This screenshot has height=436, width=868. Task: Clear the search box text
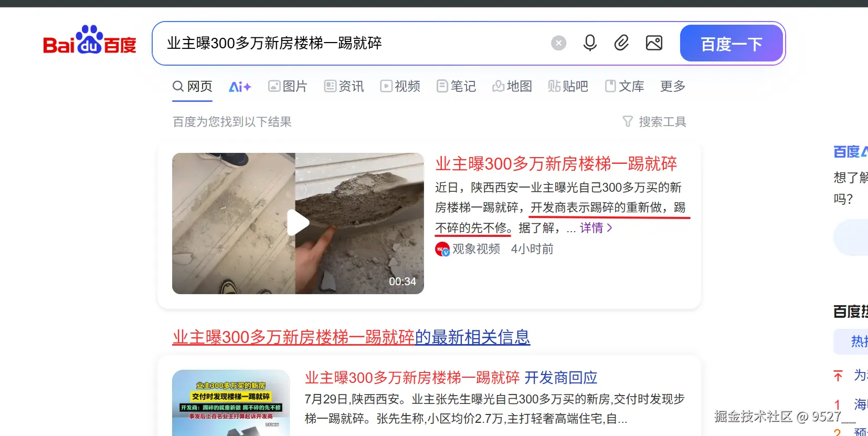tap(558, 43)
